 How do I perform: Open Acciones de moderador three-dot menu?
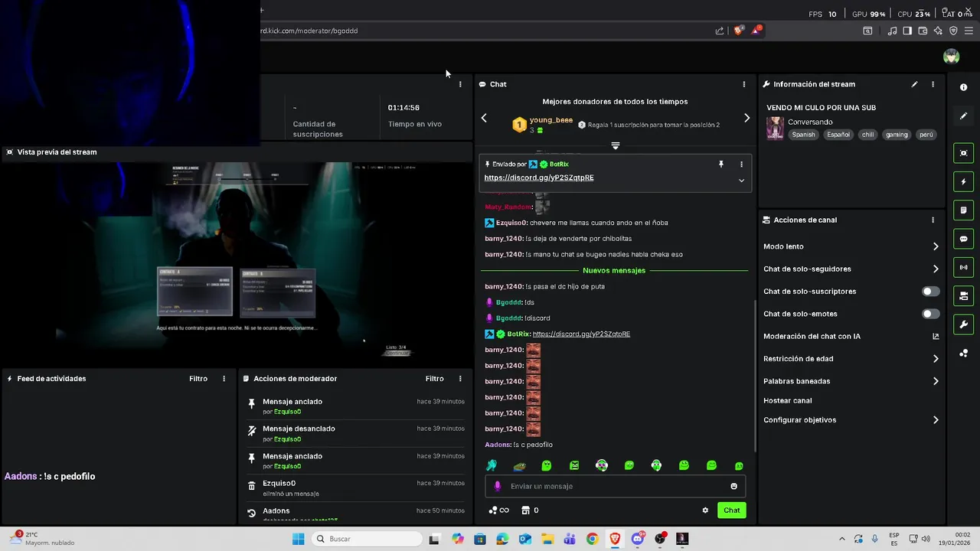460,379
